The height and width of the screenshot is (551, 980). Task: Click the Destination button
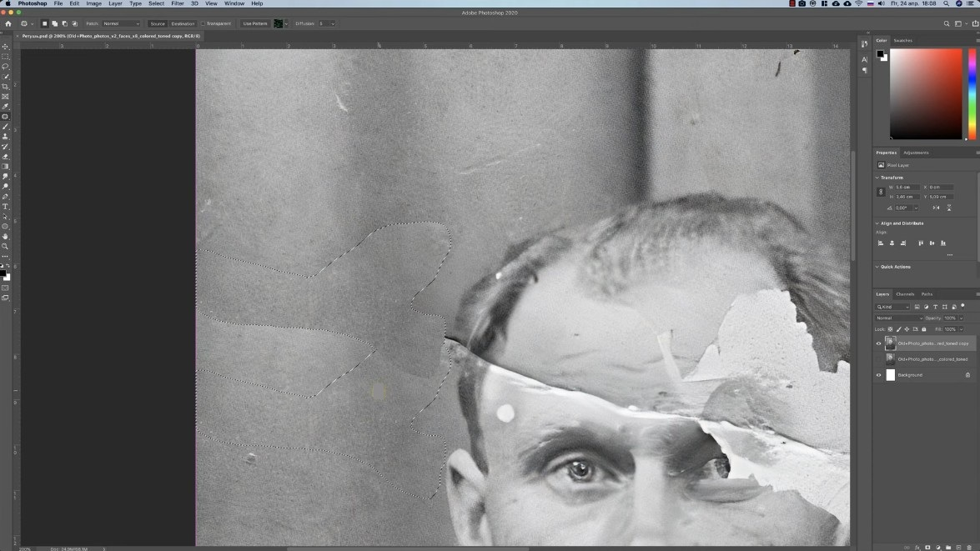coord(183,23)
